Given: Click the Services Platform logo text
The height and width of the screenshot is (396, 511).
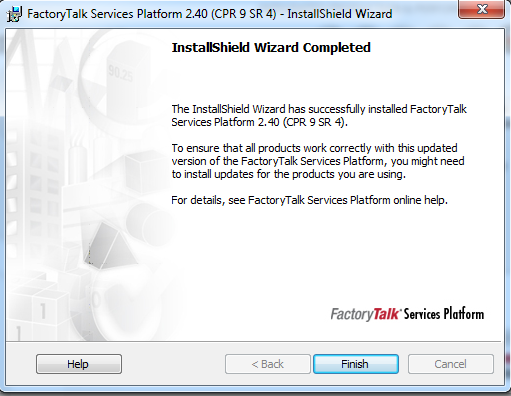Looking at the screenshot, I should tap(444, 314).
